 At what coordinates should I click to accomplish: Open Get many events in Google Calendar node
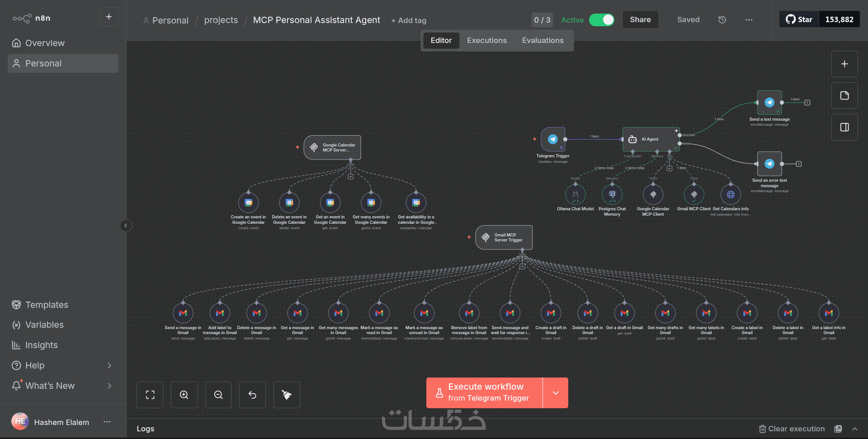(x=371, y=203)
